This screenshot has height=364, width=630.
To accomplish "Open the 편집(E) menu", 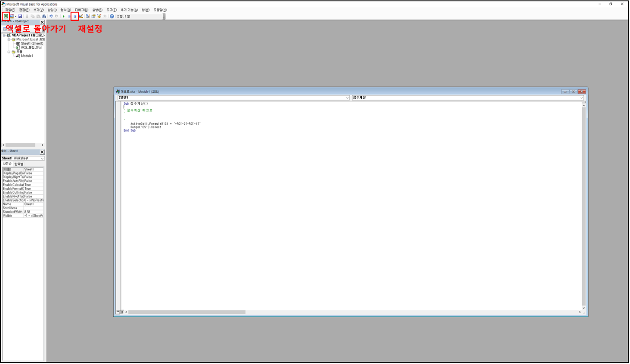I will 24,10.
